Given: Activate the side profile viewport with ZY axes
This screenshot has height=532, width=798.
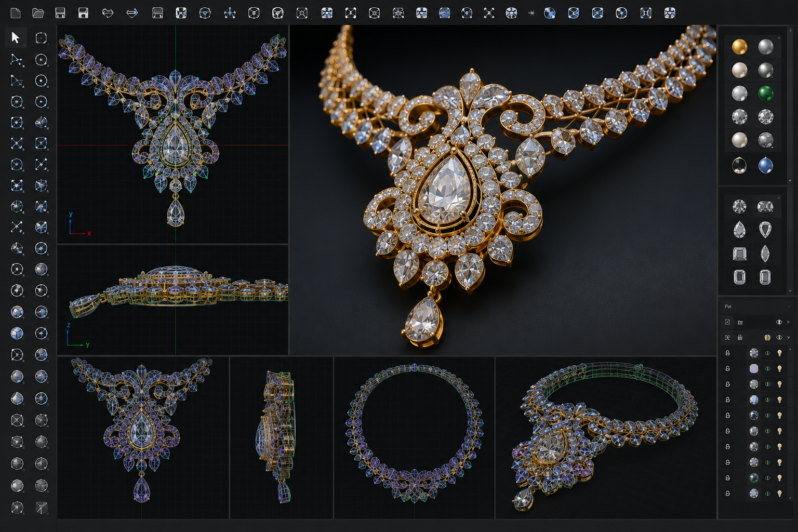Looking at the screenshot, I should pyautogui.click(x=172, y=300).
